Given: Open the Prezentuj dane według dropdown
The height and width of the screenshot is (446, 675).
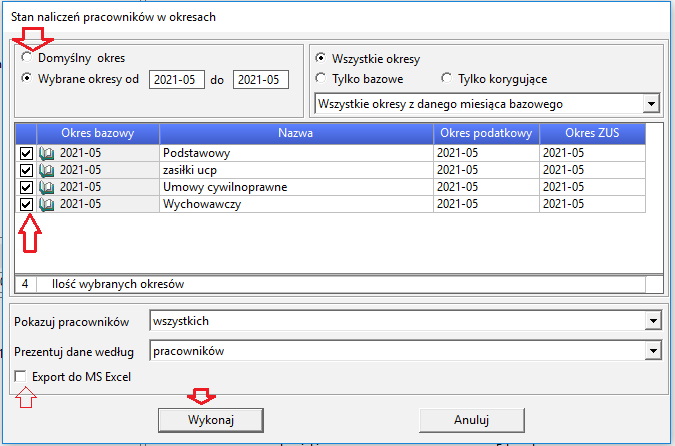Looking at the screenshot, I should (653, 351).
